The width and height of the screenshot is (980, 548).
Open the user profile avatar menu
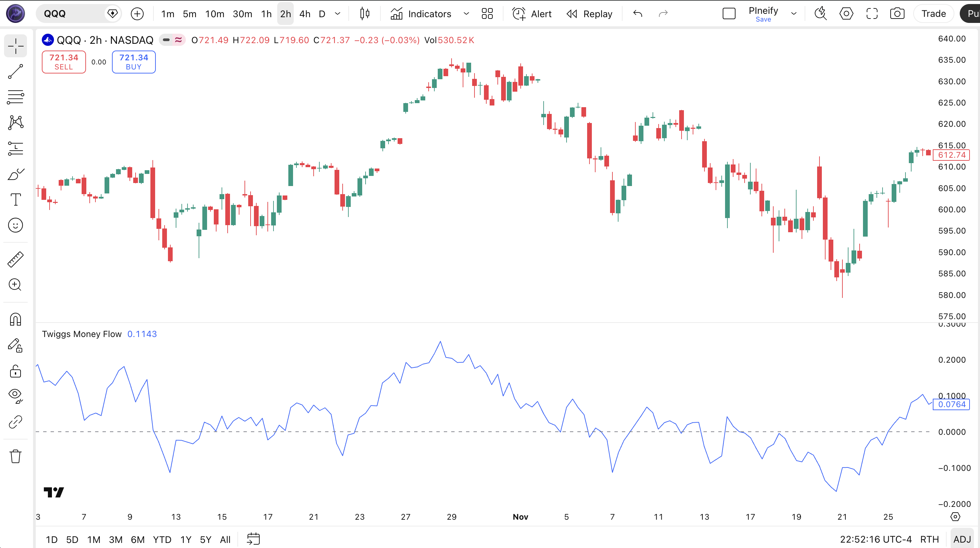click(x=16, y=14)
